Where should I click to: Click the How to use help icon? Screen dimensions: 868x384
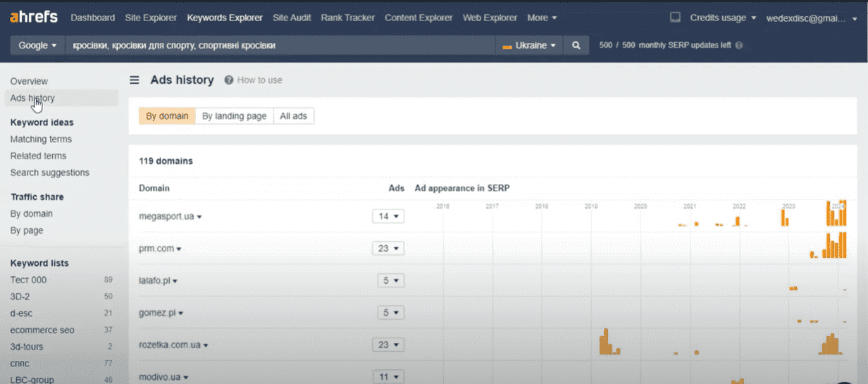229,80
